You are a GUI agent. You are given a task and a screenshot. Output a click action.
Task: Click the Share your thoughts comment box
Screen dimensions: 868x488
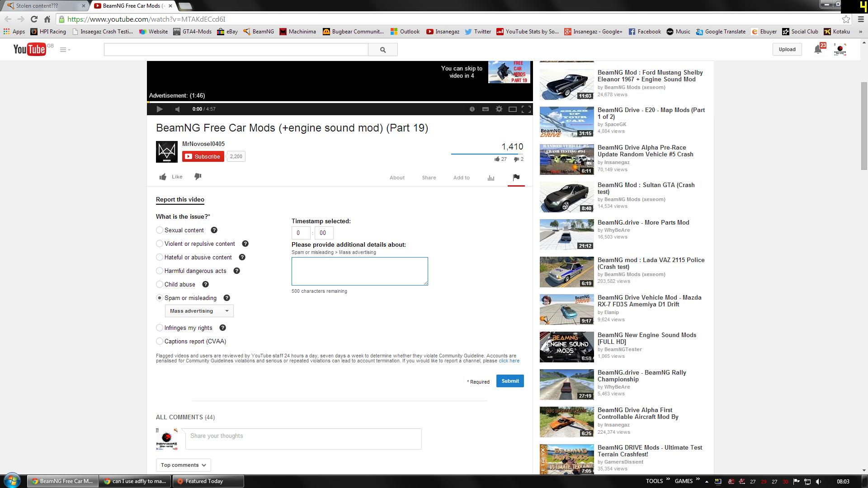click(303, 439)
